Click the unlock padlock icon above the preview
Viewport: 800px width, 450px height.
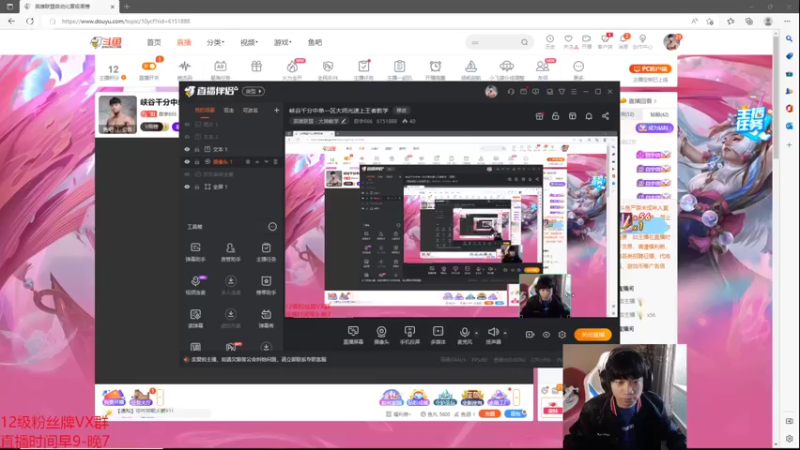[556, 116]
